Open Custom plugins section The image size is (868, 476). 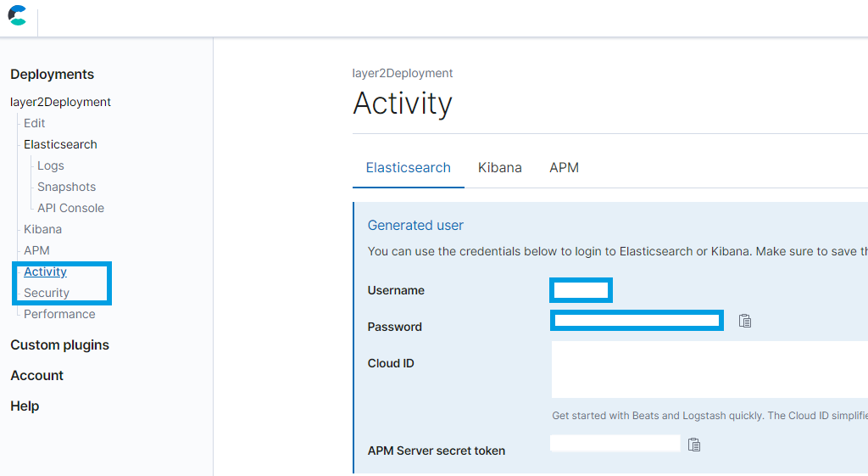click(59, 345)
